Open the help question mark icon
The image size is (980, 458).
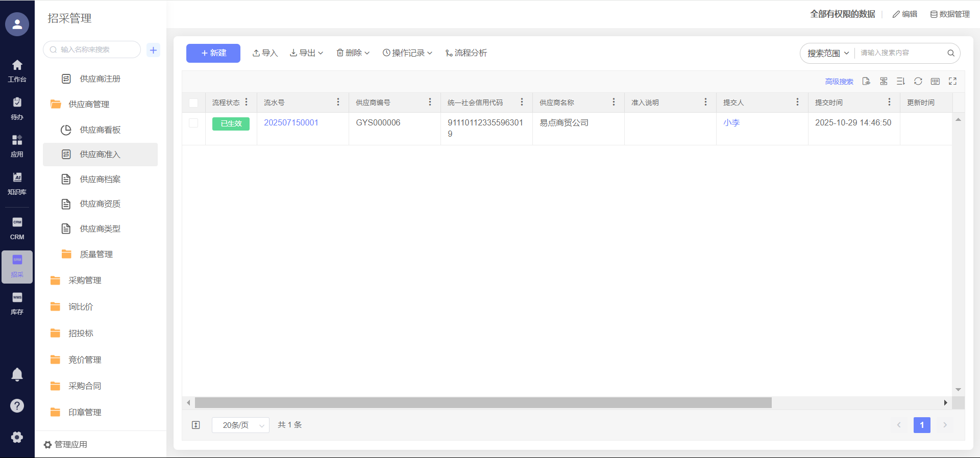(x=17, y=405)
